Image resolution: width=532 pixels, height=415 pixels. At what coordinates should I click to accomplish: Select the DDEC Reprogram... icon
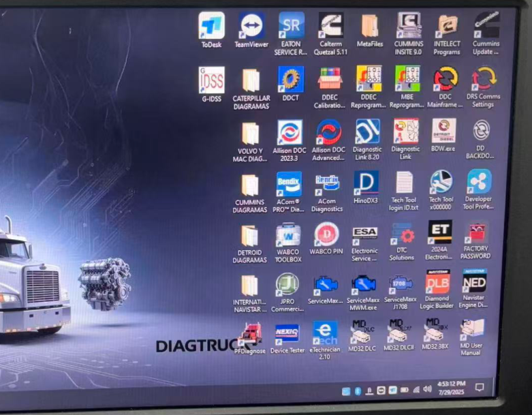pos(369,87)
